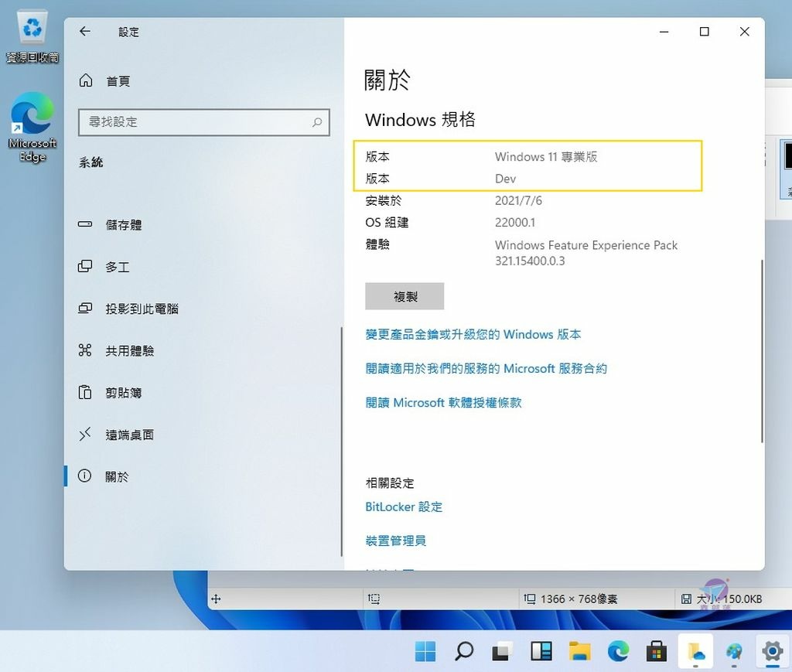The width and height of the screenshot is (792, 672).
Task: Click the OS build value "22000.1"
Action: coord(514,222)
